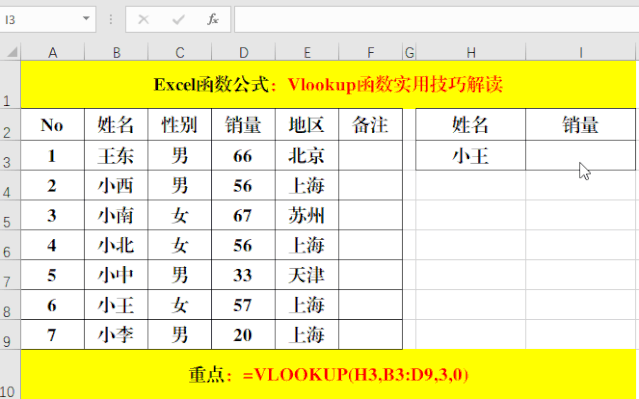Screen dimensions: 639x399
Task: Click the '小王' cell in column B
Action: click(x=116, y=304)
